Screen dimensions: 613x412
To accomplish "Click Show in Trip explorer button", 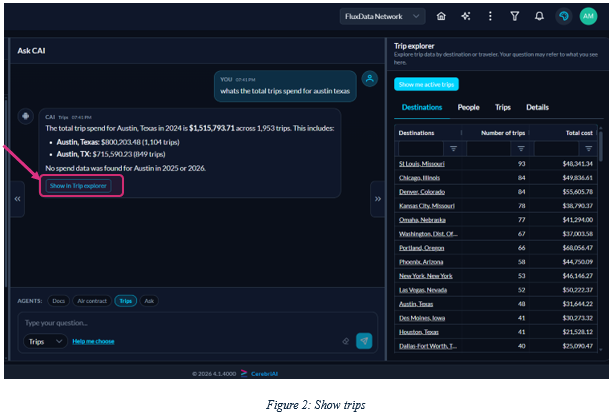I will click(78, 186).
